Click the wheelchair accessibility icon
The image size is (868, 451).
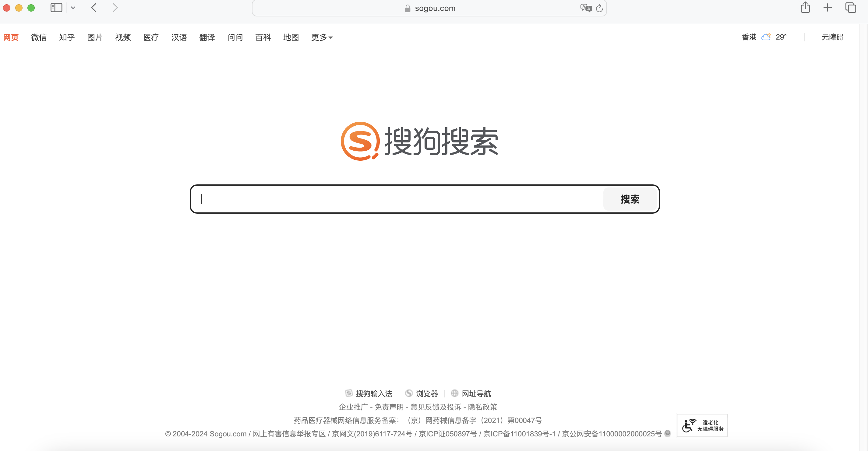pos(689,425)
